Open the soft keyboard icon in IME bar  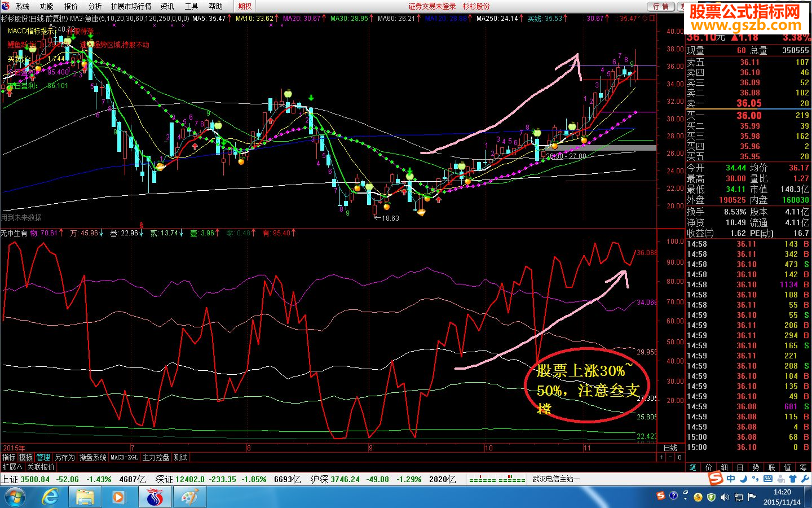[x=768, y=479]
